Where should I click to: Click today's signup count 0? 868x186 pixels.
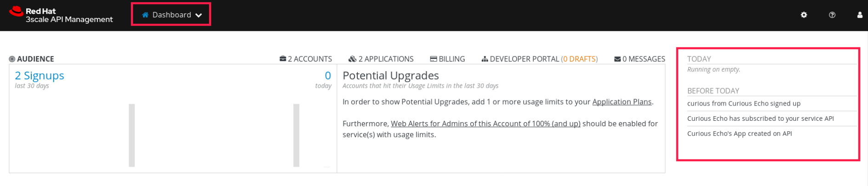coord(328,75)
